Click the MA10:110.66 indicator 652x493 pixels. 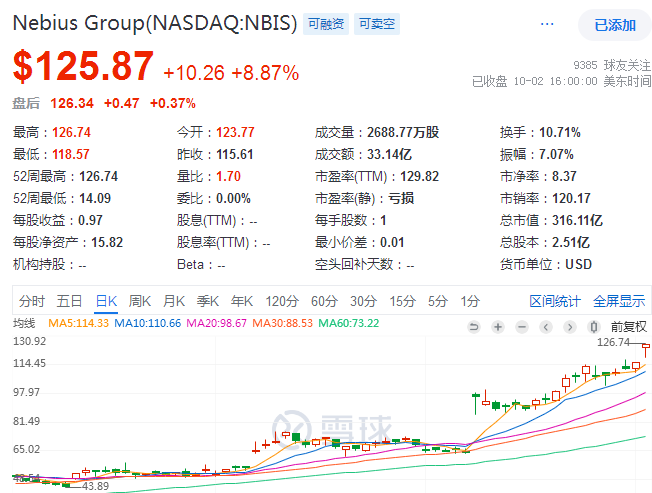(148, 323)
